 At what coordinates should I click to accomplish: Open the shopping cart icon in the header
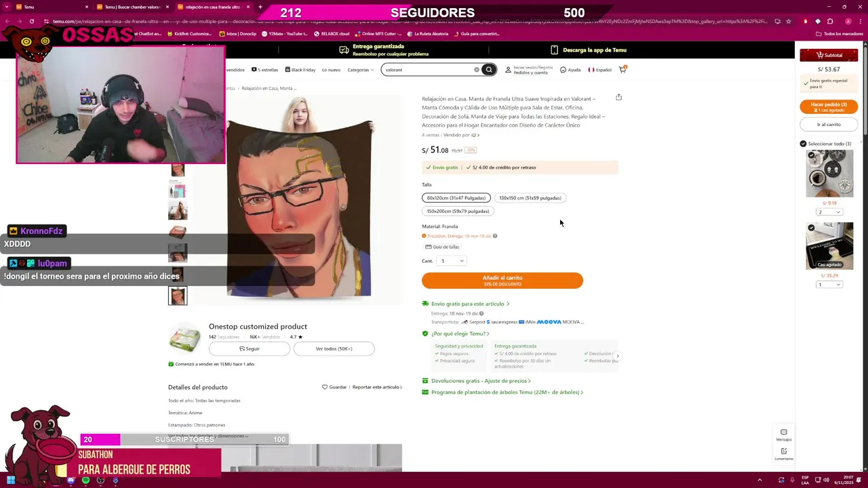tap(623, 69)
